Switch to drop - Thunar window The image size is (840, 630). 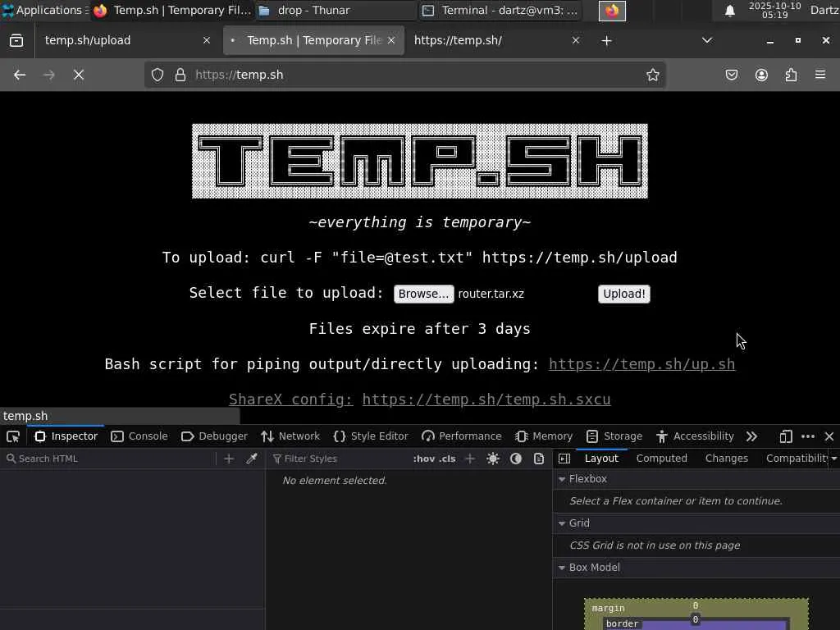(335, 10)
